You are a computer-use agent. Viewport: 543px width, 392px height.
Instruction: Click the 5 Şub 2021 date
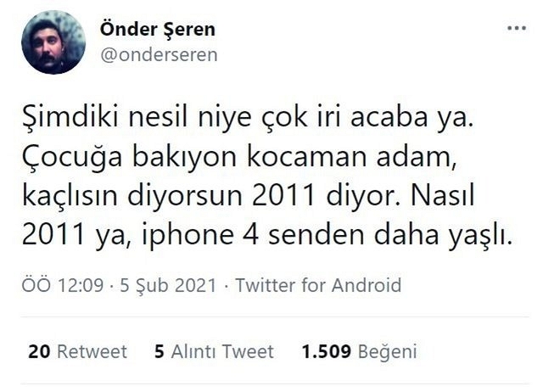168,285
